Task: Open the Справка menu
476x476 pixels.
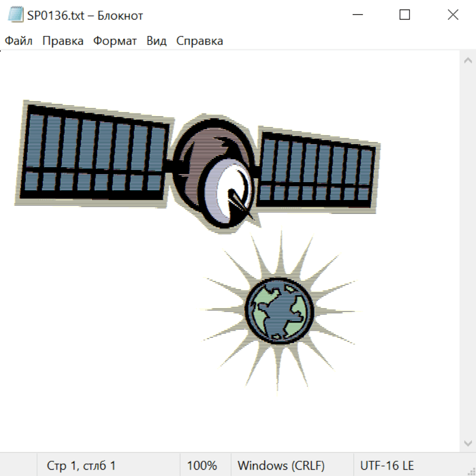Action: coord(199,41)
